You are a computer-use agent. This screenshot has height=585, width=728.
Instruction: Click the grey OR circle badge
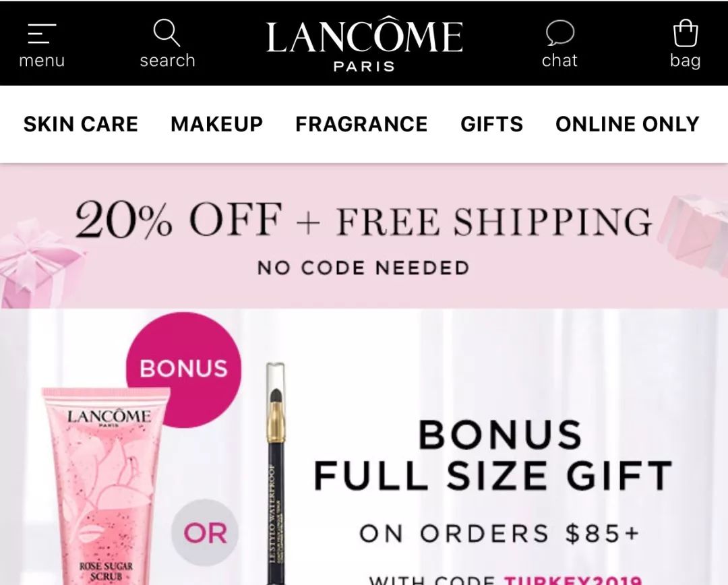pyautogui.click(x=205, y=533)
